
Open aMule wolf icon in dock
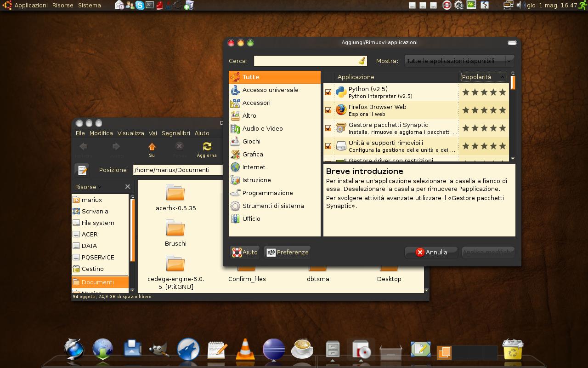(188, 349)
